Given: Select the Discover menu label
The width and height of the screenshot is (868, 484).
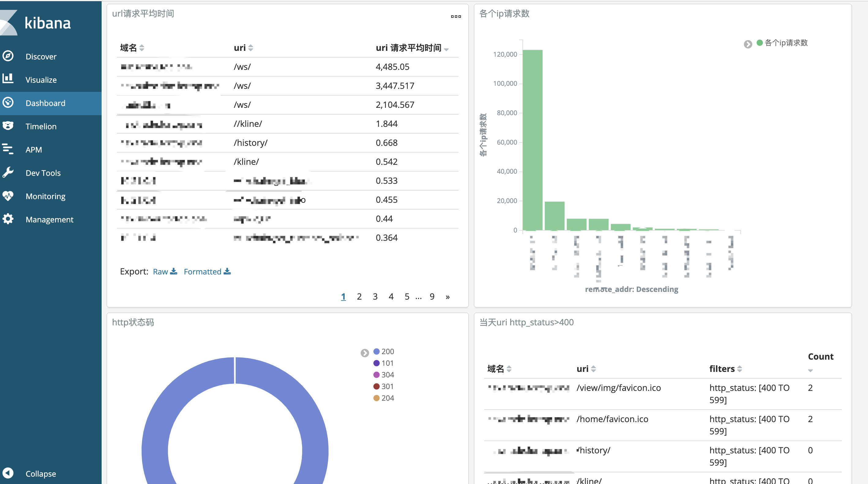Looking at the screenshot, I should click(x=41, y=56).
